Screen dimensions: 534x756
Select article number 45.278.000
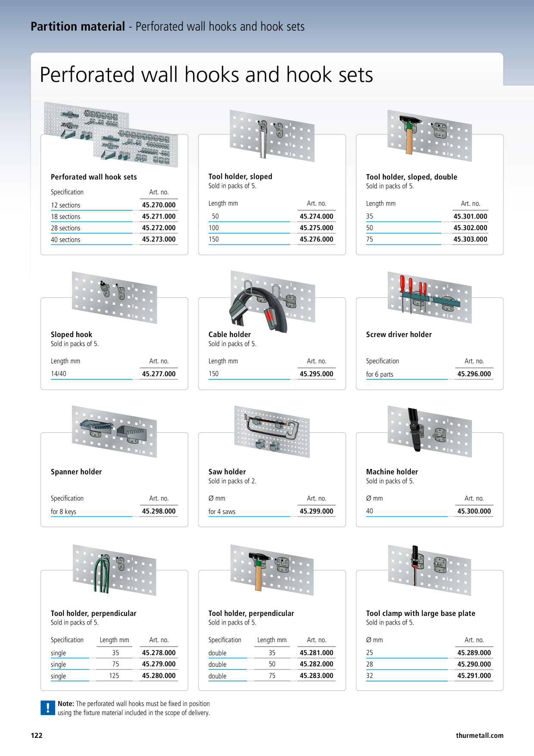tap(159, 653)
